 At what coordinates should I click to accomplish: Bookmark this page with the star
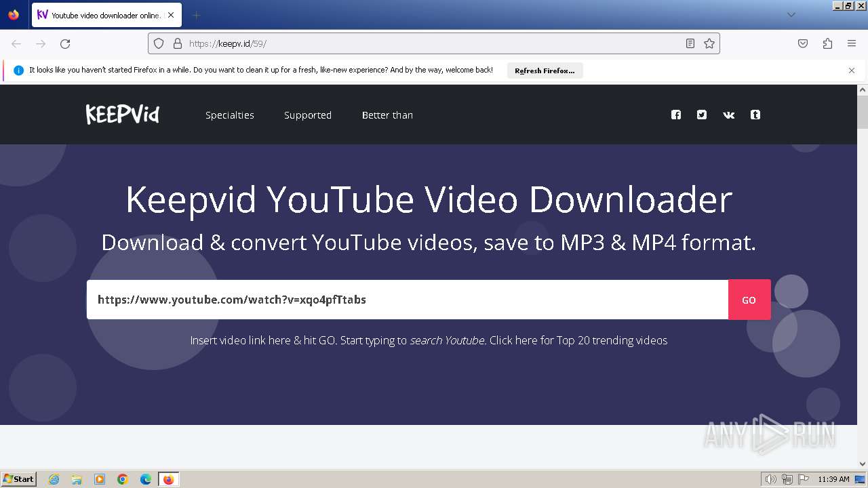point(709,43)
